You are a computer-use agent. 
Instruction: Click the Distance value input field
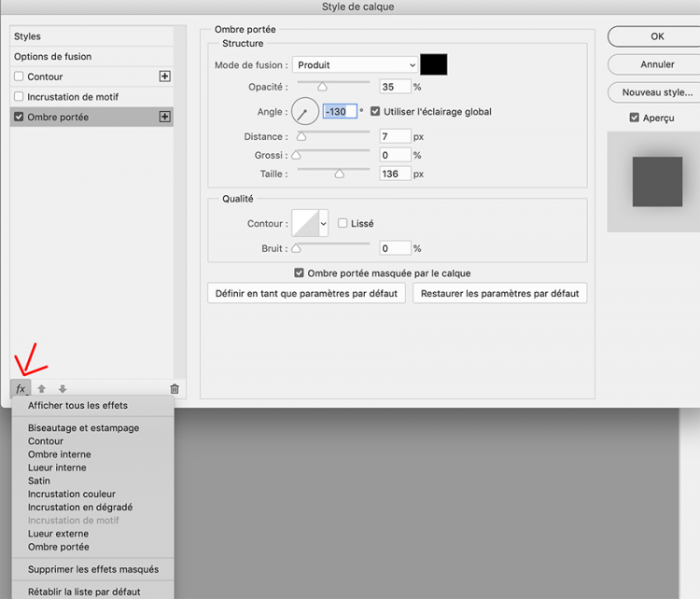[x=395, y=136]
